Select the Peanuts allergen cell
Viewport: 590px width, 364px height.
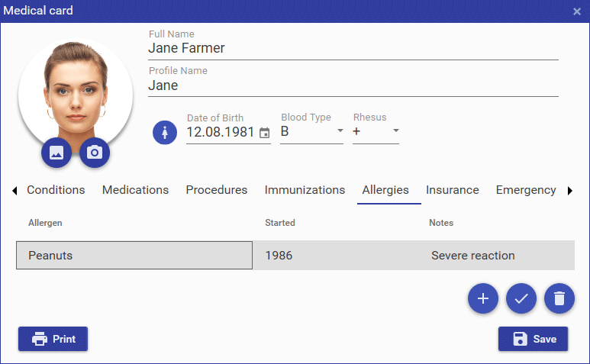134,256
